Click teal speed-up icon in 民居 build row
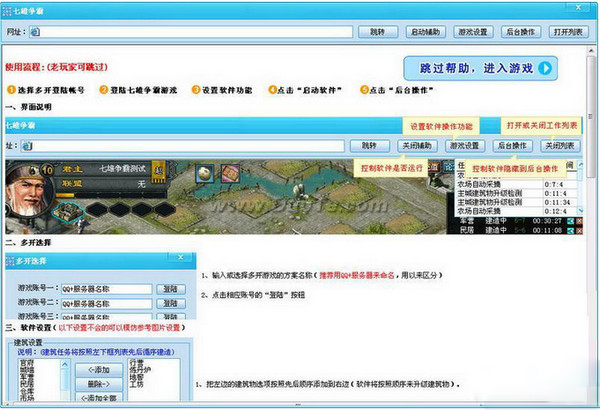 pos(571,230)
